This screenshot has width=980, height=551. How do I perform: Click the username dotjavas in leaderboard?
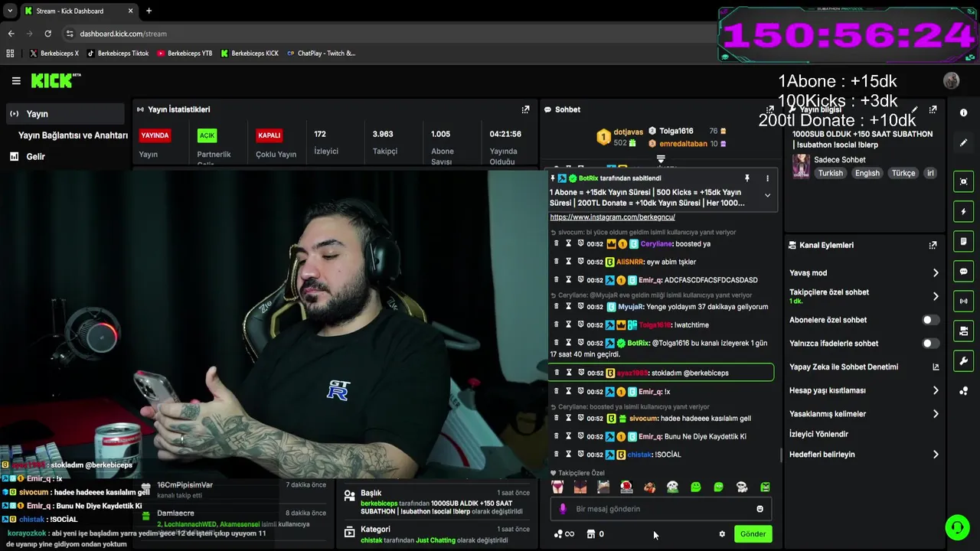click(x=628, y=132)
